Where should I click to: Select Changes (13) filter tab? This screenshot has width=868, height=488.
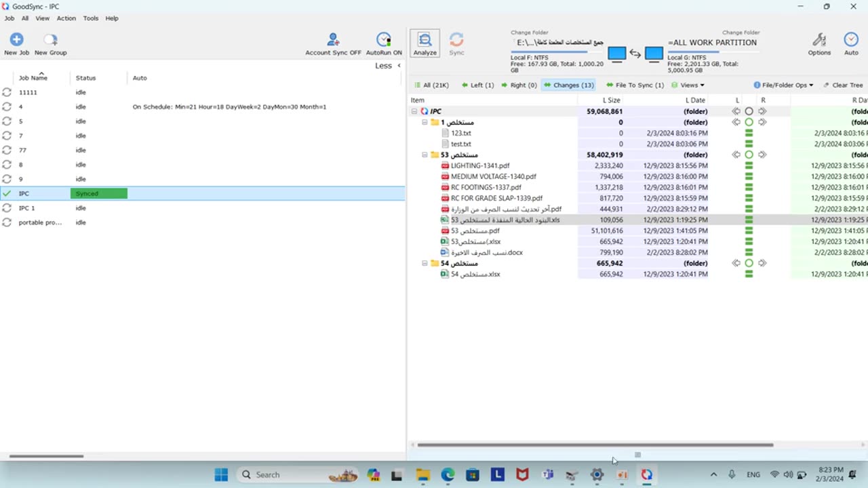pyautogui.click(x=568, y=85)
